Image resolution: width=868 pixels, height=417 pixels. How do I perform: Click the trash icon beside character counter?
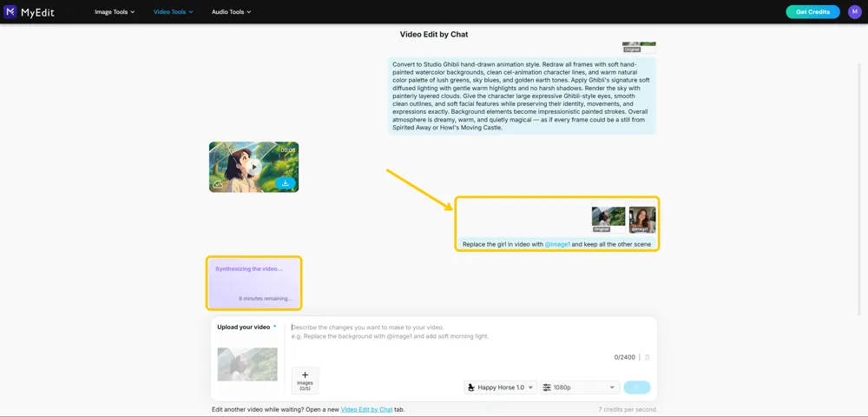coord(648,357)
